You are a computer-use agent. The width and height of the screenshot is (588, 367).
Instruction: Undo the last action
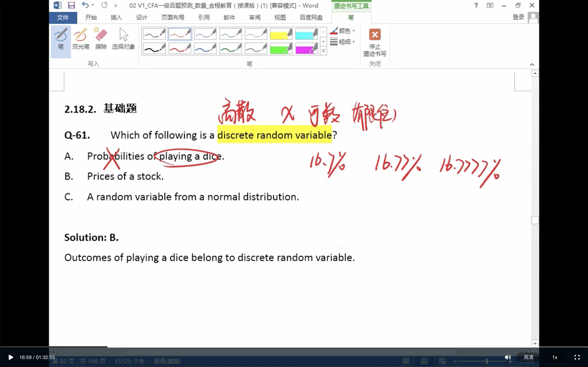tap(86, 5)
